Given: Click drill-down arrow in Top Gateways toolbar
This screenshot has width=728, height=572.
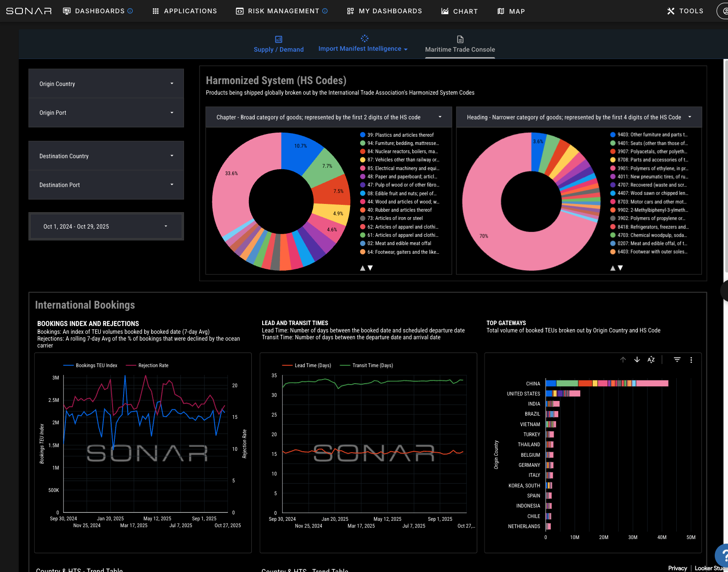Looking at the screenshot, I should [637, 360].
